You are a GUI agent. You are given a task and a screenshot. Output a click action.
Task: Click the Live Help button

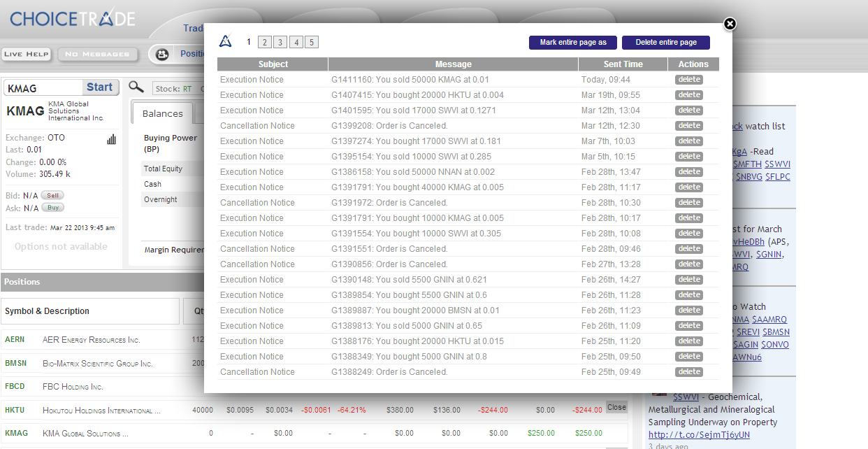click(27, 54)
